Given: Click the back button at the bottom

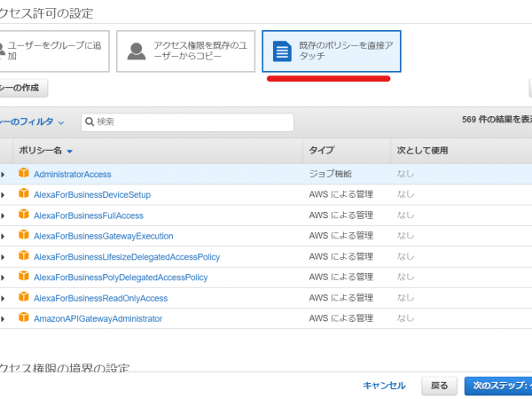Looking at the screenshot, I should 439,386.
